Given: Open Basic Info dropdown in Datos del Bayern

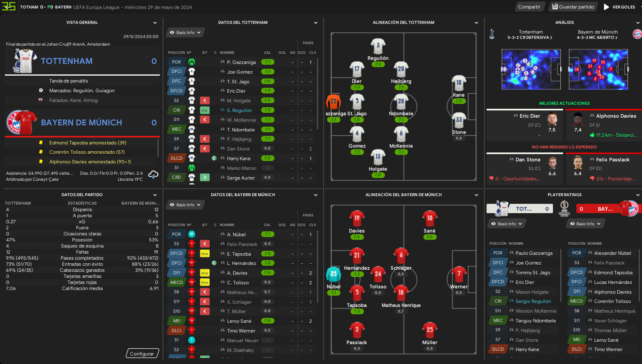Looking at the screenshot, I should 185,205.
